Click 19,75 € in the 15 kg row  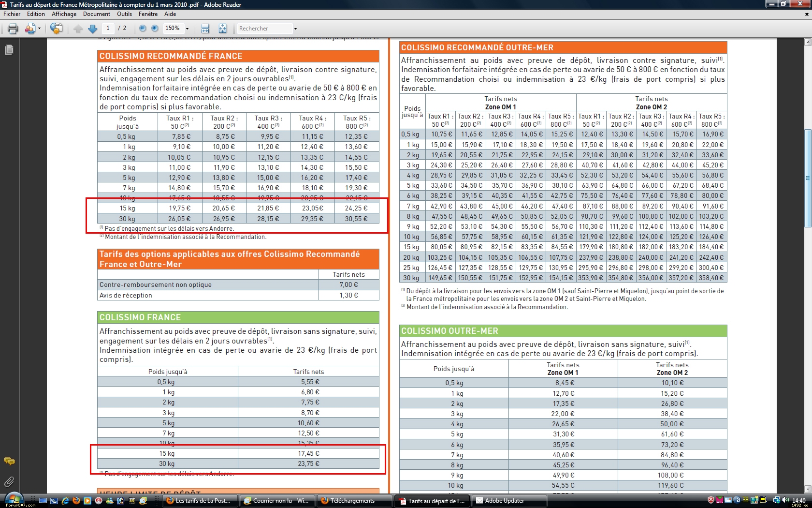coord(180,209)
